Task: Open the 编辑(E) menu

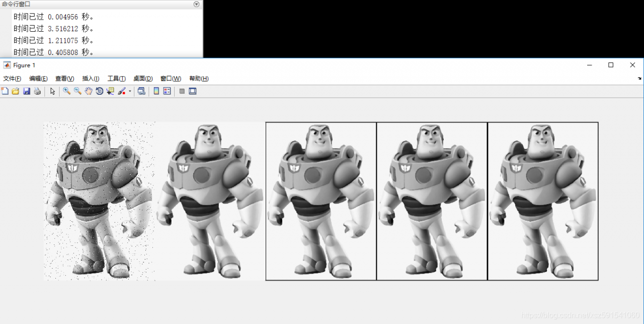Action: (x=38, y=79)
